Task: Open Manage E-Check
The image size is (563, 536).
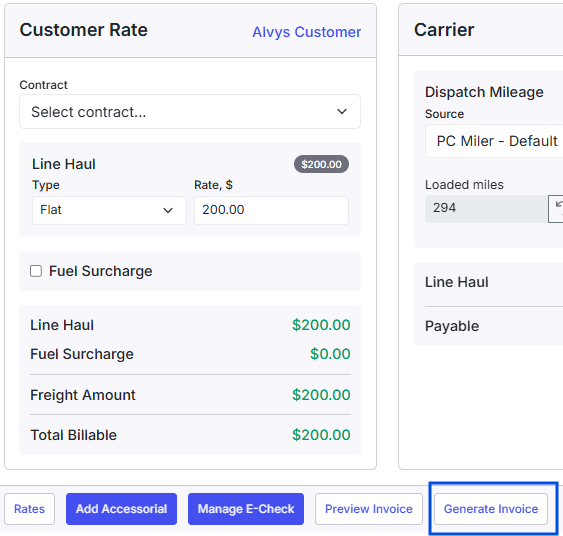Action: click(246, 509)
